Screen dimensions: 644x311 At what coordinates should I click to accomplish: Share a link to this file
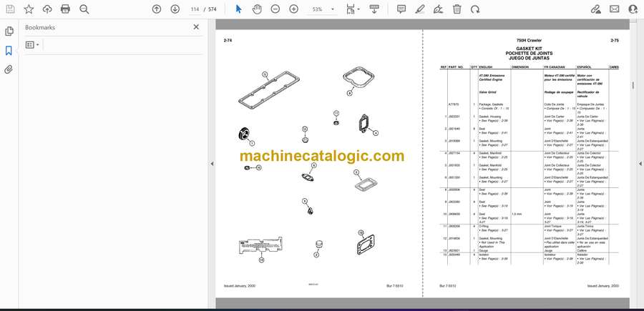click(595, 9)
